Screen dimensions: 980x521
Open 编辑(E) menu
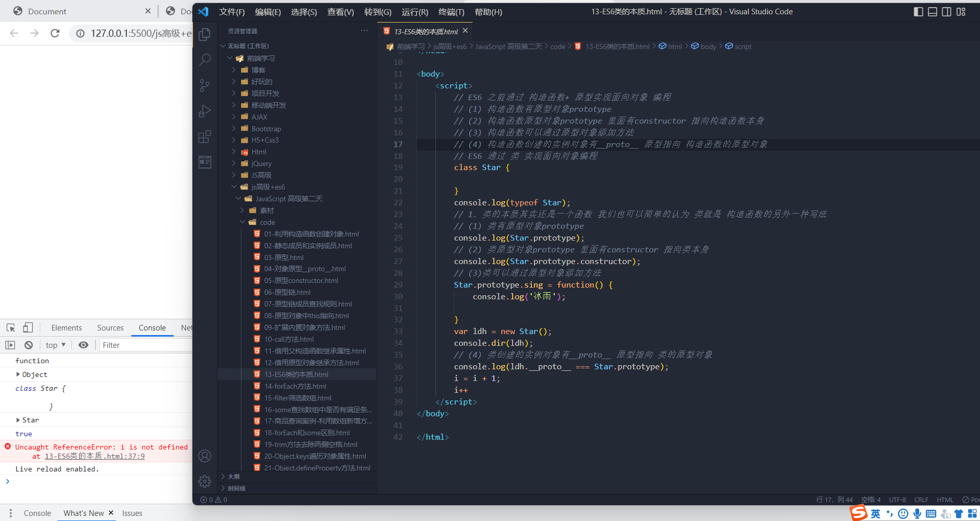(x=268, y=12)
